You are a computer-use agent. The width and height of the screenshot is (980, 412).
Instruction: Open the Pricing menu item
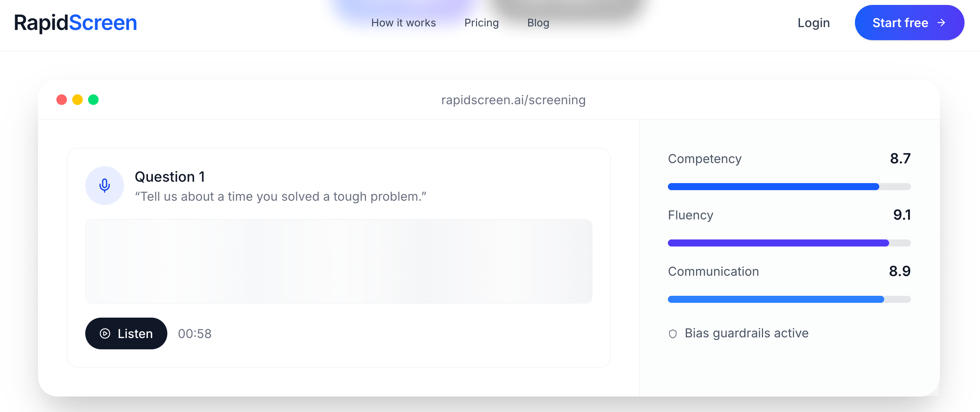pos(481,23)
